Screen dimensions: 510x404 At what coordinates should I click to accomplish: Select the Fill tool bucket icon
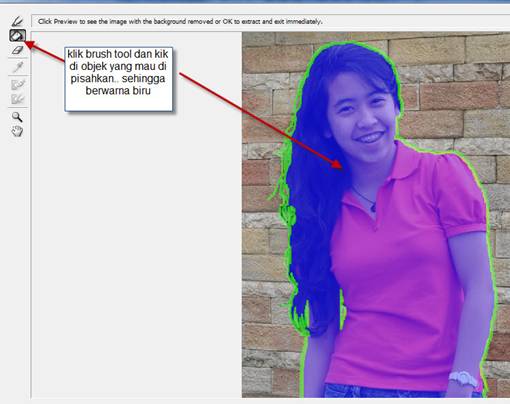[17, 36]
